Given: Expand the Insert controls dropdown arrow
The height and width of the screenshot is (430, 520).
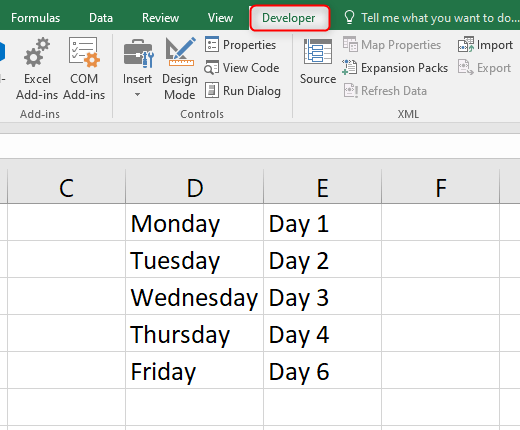Looking at the screenshot, I should point(137,95).
